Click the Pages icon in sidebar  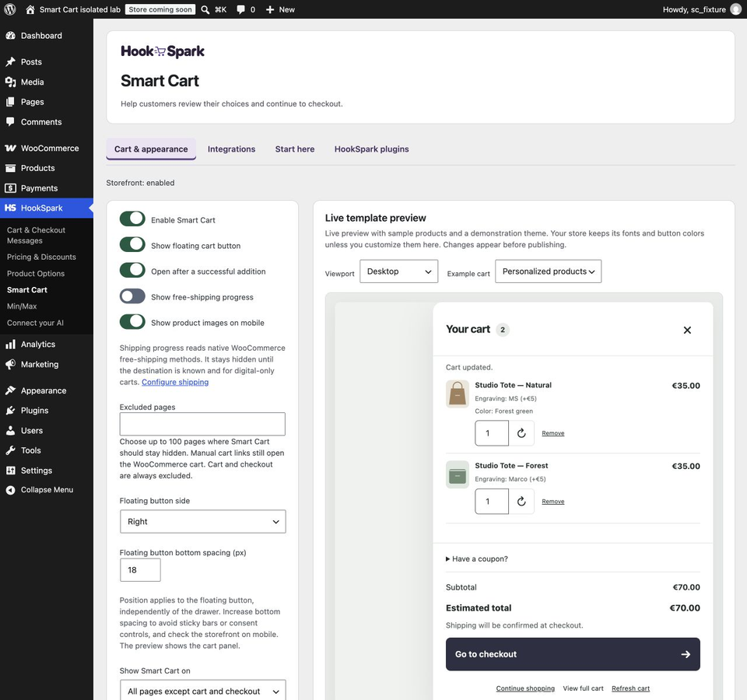point(10,102)
